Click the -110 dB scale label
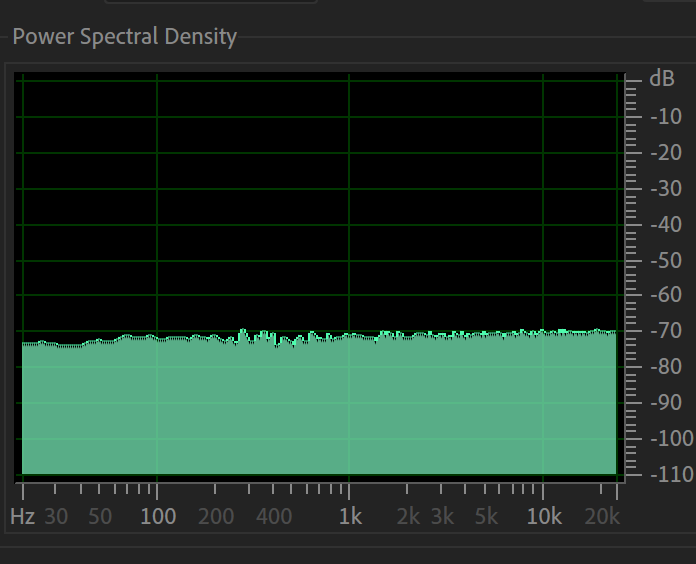Screen dimensions: 696x564 coord(672,475)
